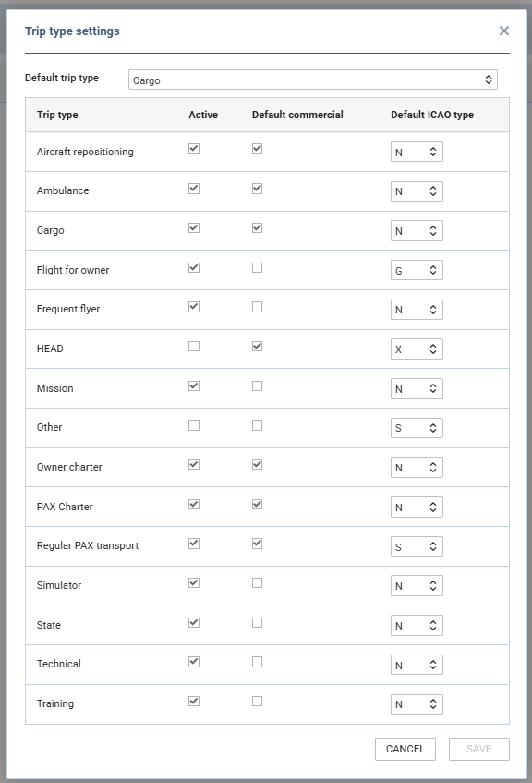The height and width of the screenshot is (783, 532).
Task: Click the CANCEL button
Action: point(405,749)
